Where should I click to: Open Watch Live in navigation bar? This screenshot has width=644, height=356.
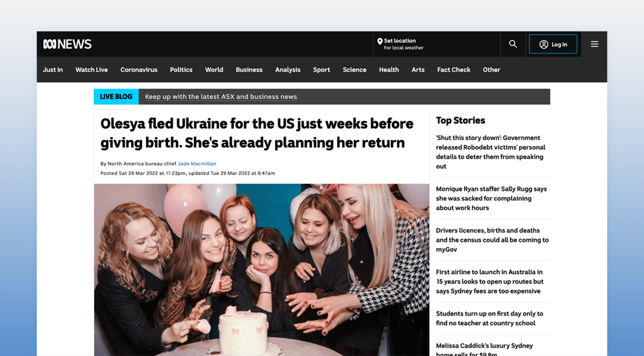point(92,70)
